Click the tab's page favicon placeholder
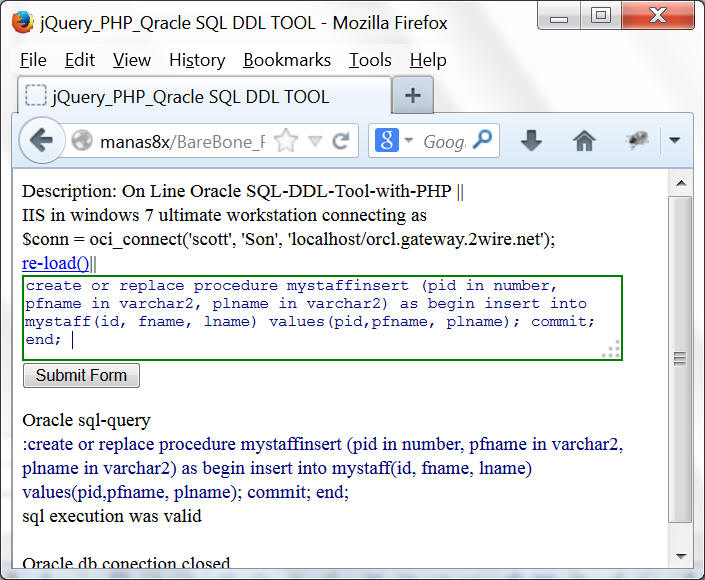705x580 pixels. coord(36,96)
